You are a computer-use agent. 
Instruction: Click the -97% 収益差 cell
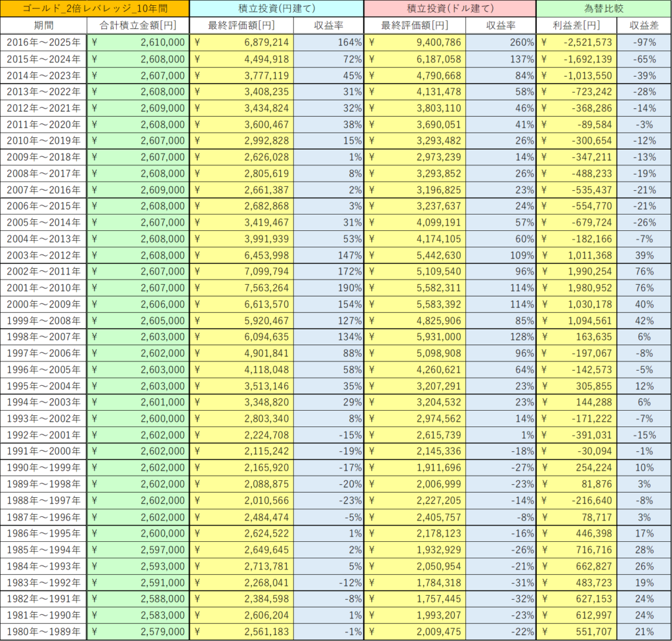point(644,43)
